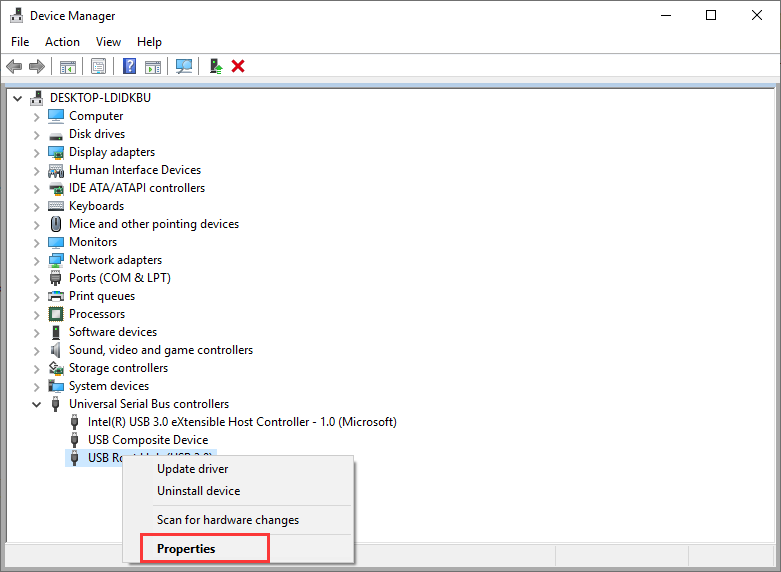Select Intel(R) USB 3.0 eXtensible Host Controller

(x=242, y=422)
